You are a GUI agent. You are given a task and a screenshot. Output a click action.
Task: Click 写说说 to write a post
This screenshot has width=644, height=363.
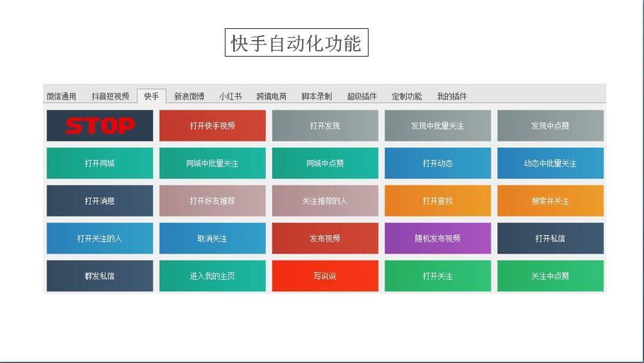(x=324, y=276)
